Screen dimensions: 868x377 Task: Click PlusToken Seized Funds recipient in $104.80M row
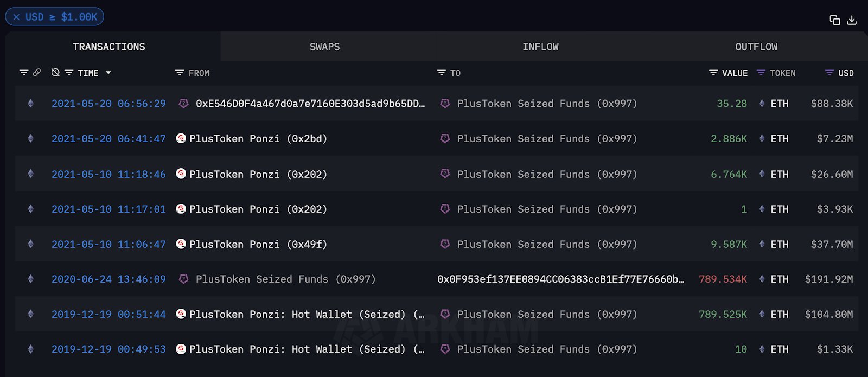pyautogui.click(x=547, y=314)
